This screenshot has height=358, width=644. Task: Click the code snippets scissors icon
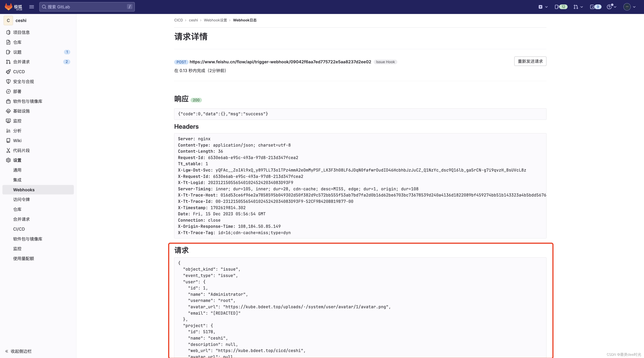pos(8,150)
